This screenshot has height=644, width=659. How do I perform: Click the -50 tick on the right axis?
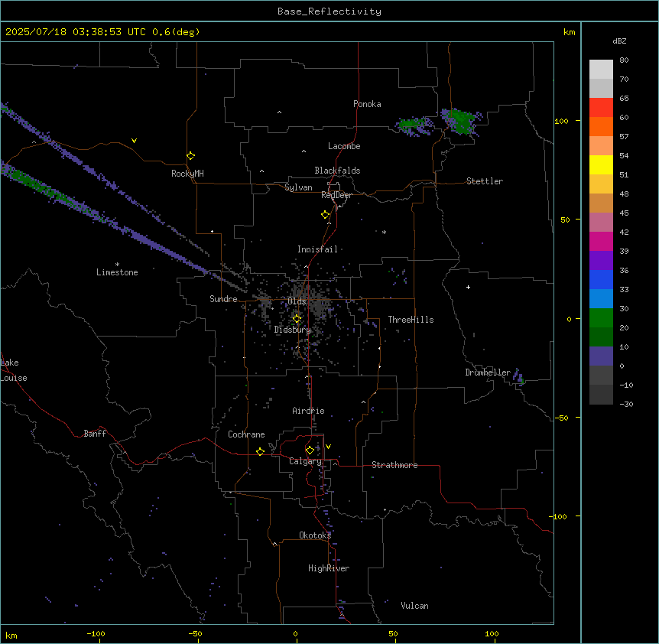click(561, 418)
